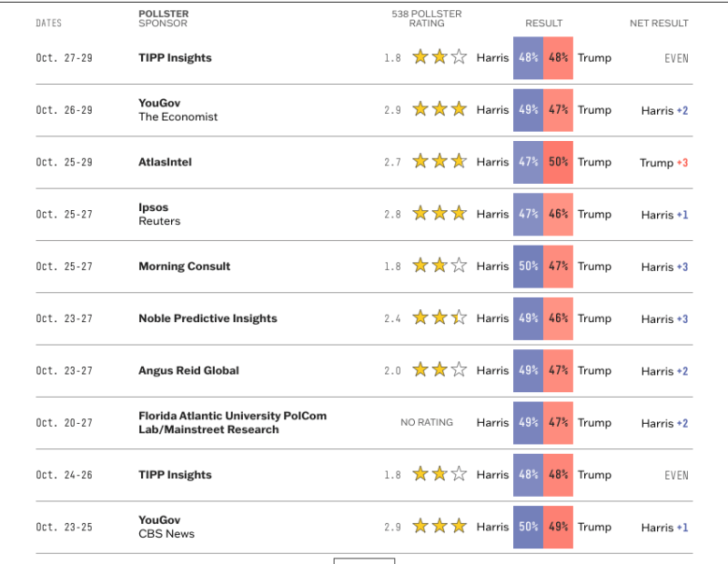Image resolution: width=728 pixels, height=564 pixels.
Task: Open the Morning Consult pollster link
Action: tap(184, 267)
